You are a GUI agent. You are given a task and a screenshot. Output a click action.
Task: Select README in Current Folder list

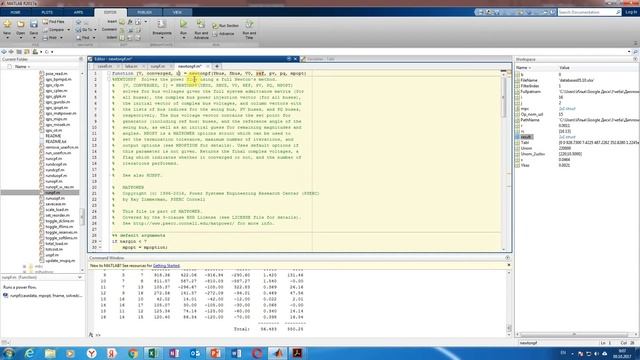pyautogui.click(x=53, y=136)
